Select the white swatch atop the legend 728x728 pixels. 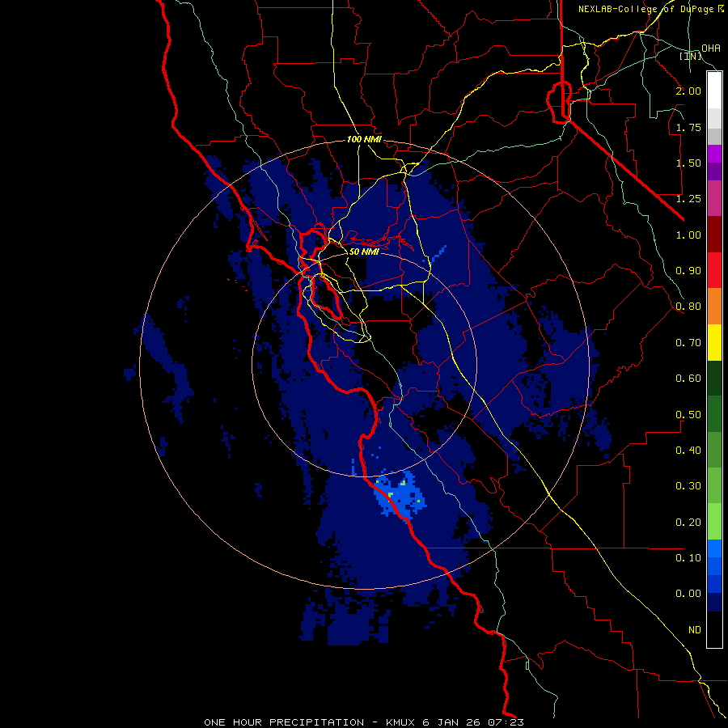(x=714, y=91)
